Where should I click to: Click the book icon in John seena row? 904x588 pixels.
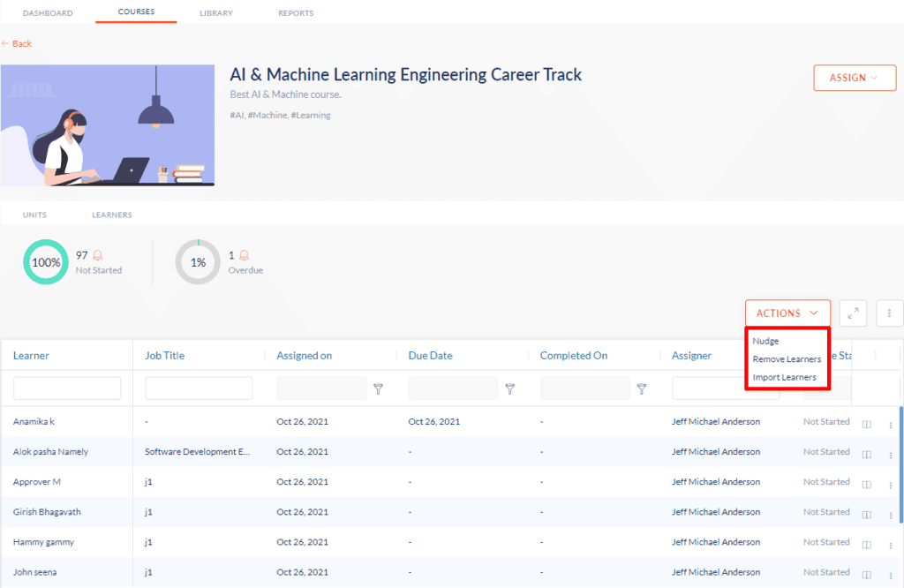click(867, 574)
